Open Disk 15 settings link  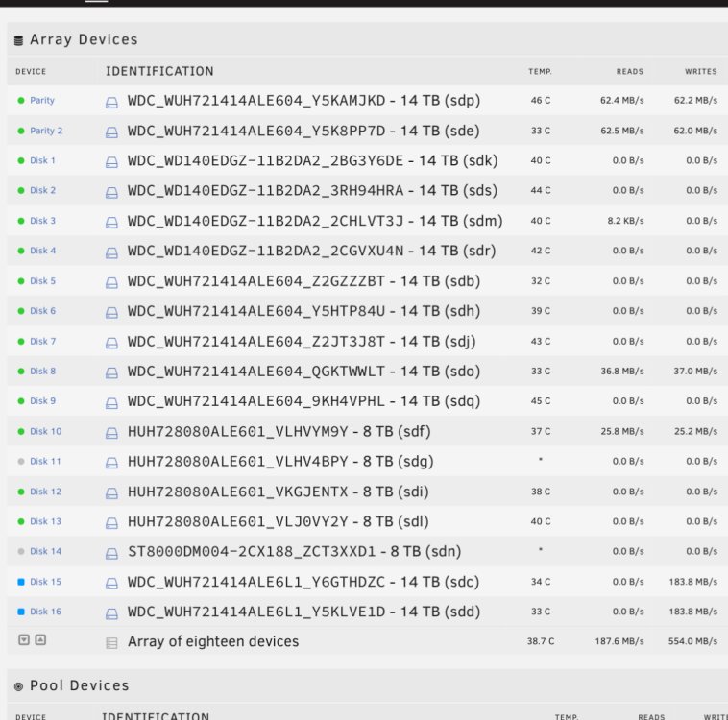(45, 582)
